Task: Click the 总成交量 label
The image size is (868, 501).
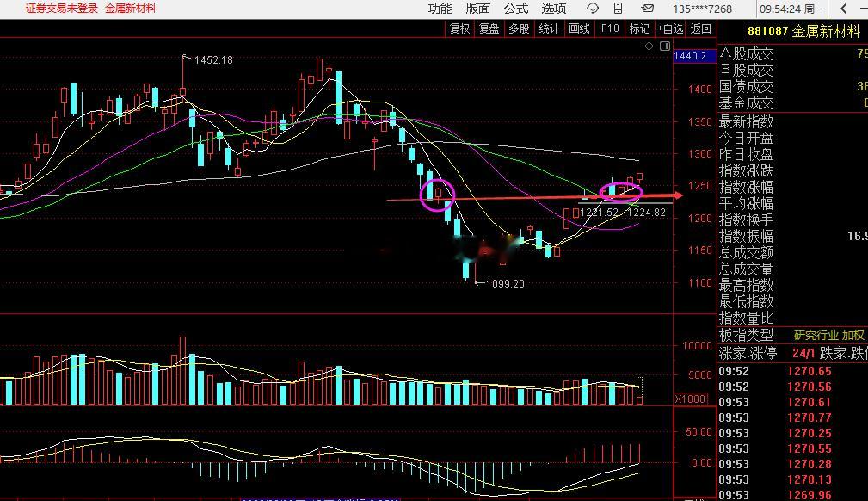Action: point(746,269)
